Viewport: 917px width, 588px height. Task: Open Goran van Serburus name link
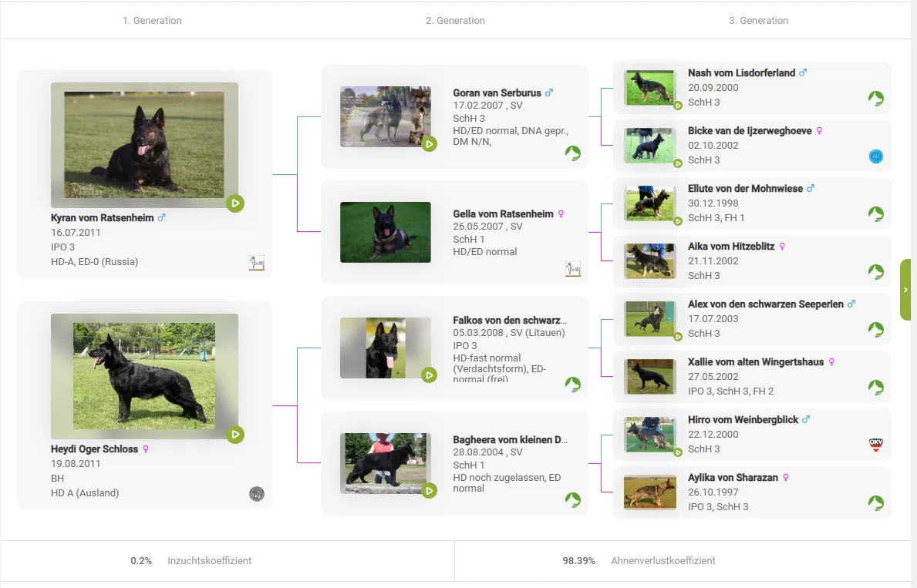click(497, 93)
